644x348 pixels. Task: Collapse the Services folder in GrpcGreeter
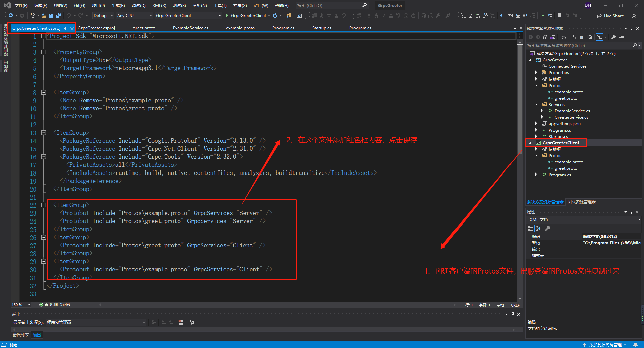[x=536, y=105]
